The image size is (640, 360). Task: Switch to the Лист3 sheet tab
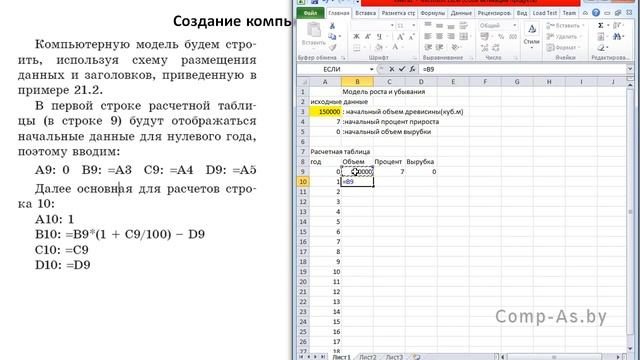pos(394,357)
